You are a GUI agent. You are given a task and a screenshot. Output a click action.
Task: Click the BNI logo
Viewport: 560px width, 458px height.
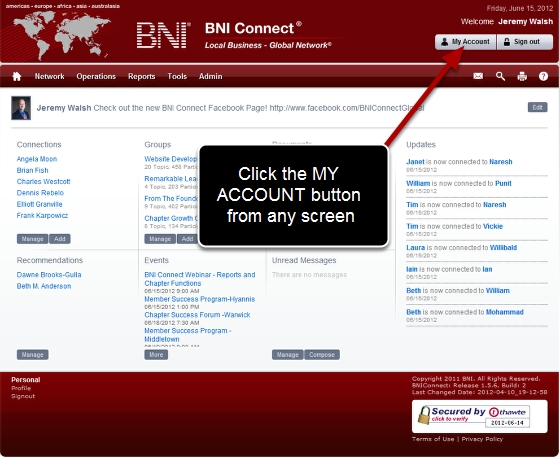[163, 35]
